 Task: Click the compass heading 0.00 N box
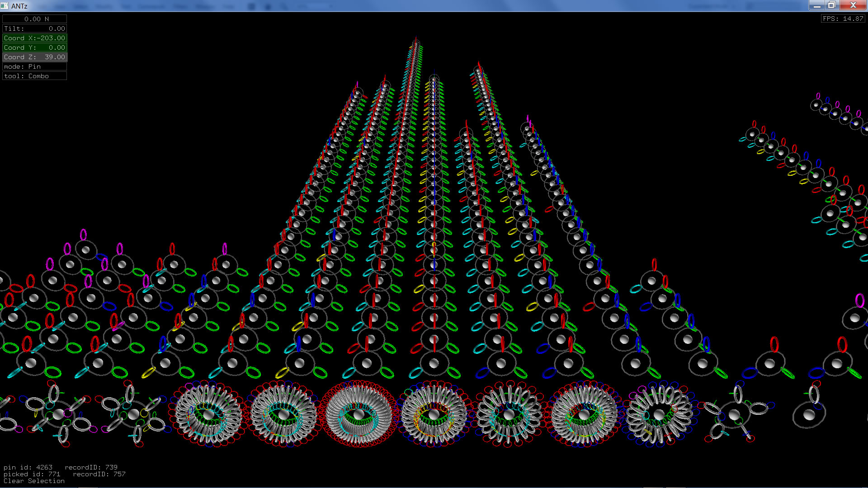click(x=34, y=19)
